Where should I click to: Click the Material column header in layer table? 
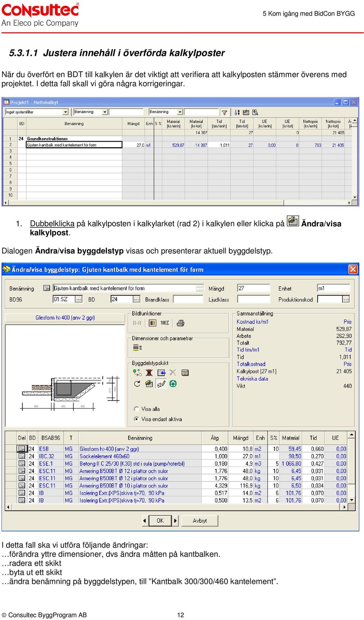tap(291, 438)
